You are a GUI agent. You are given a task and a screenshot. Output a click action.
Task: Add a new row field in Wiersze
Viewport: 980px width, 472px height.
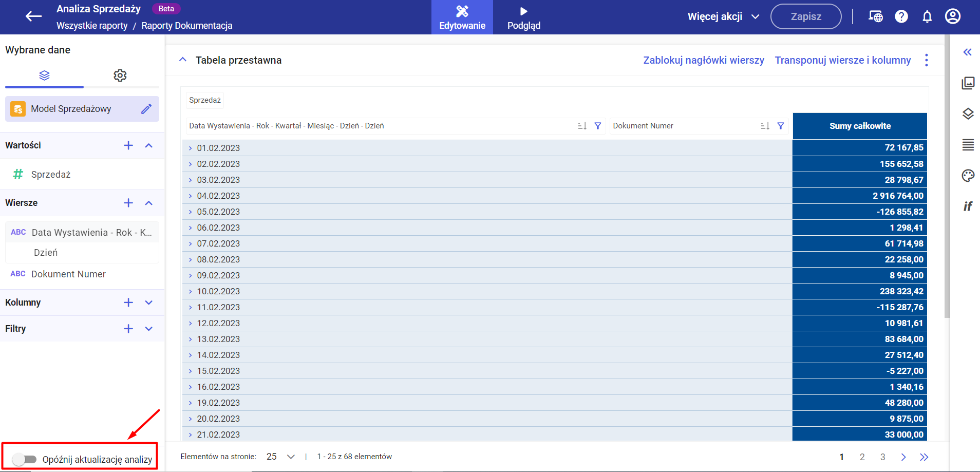click(128, 203)
